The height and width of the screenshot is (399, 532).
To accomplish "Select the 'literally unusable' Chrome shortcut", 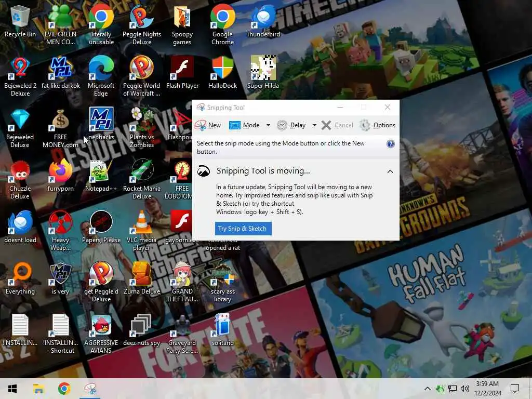I will 101,25.
